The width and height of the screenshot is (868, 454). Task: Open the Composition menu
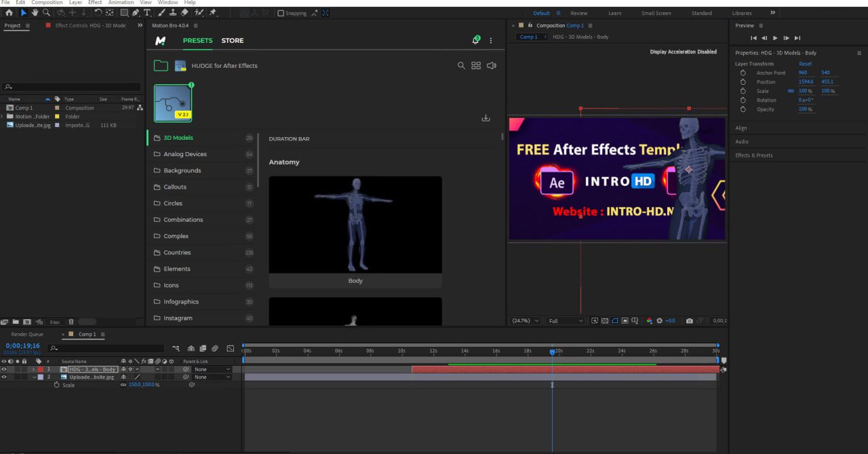[x=47, y=3]
